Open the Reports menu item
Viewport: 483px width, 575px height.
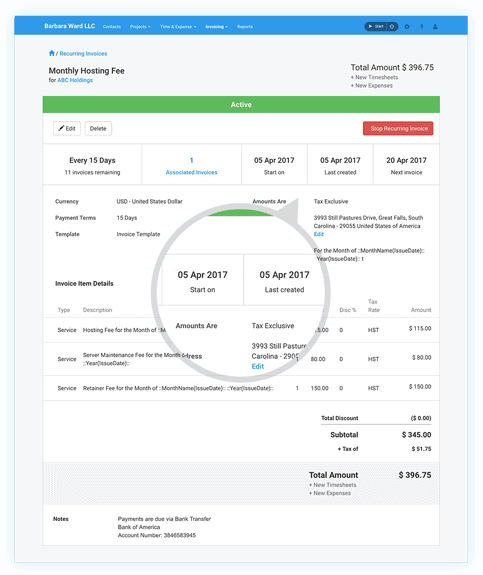[245, 27]
